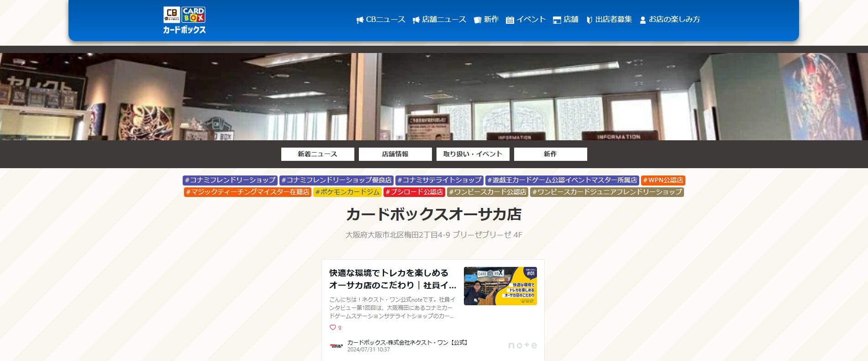This screenshot has width=868, height=361.
Task: Select the 新着ニュース tab button
Action: coord(318,154)
